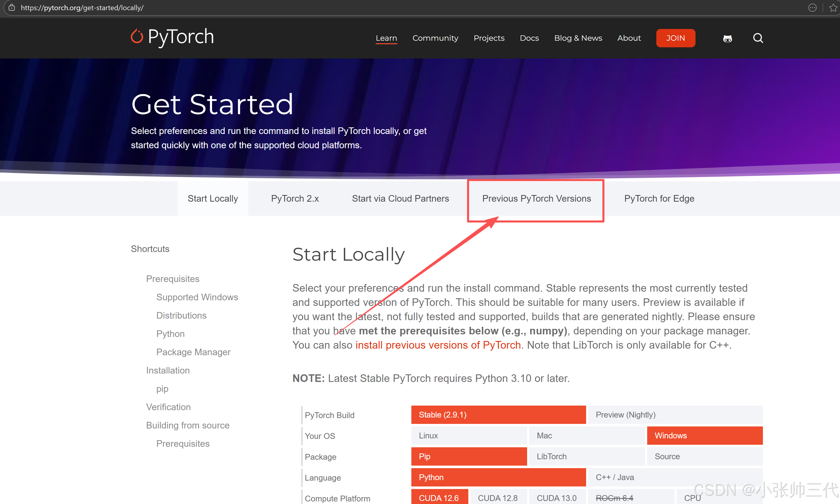Open the circular more-options icon in address bar
This screenshot has height=504, width=840.
(x=812, y=7)
